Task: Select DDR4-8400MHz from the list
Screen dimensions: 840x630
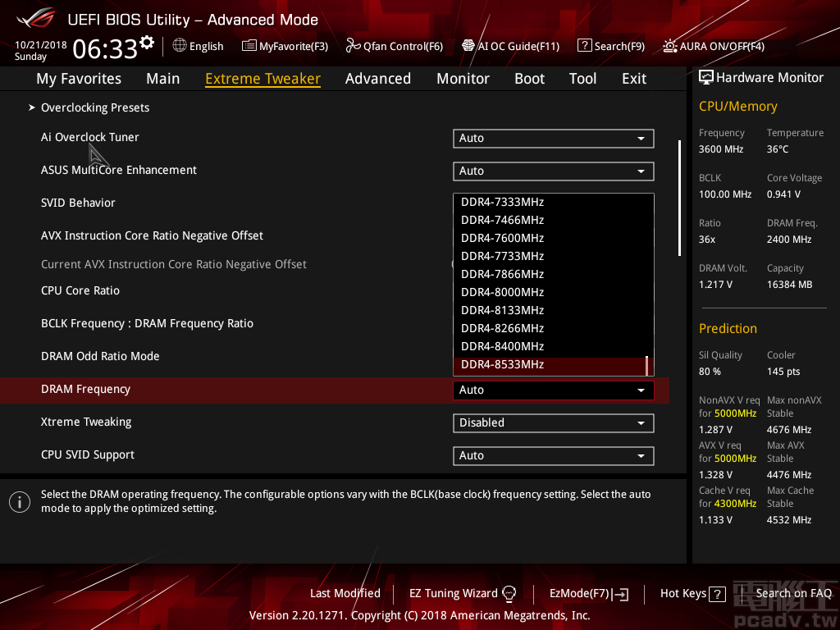Action: (x=554, y=346)
